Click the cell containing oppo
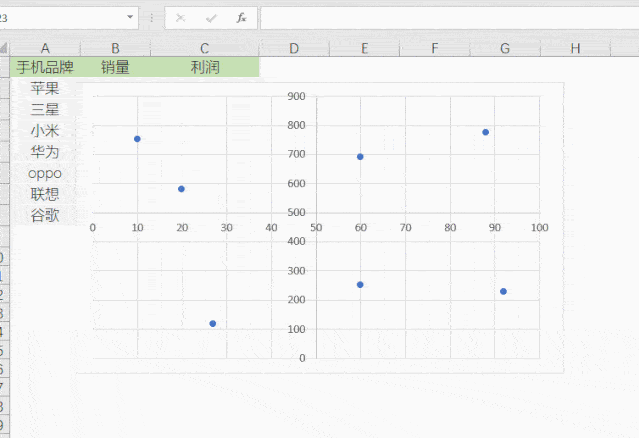639x438 pixels. click(45, 173)
